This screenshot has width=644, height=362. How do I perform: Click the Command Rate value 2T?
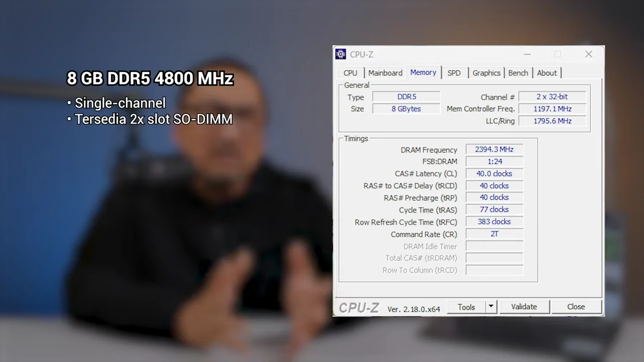coord(494,234)
